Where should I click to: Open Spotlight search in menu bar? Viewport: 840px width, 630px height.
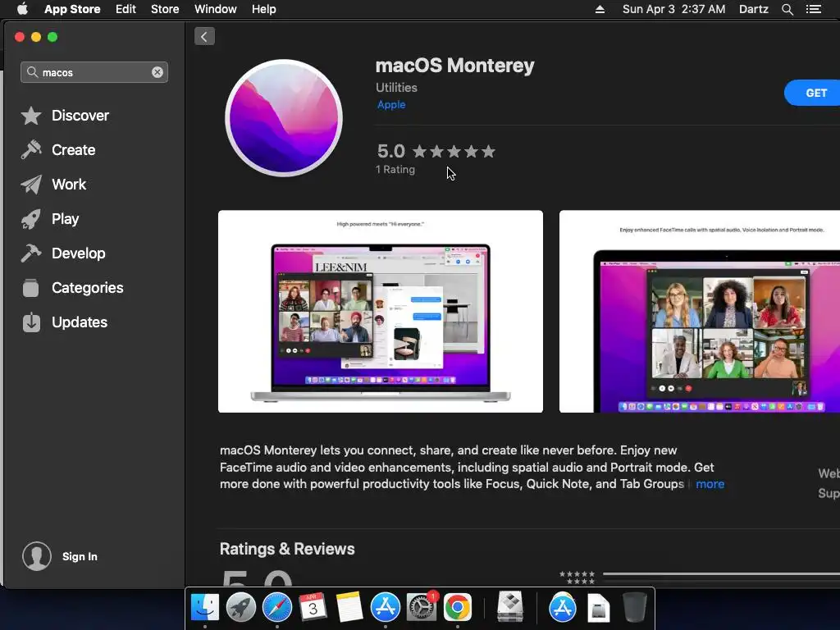point(787,9)
